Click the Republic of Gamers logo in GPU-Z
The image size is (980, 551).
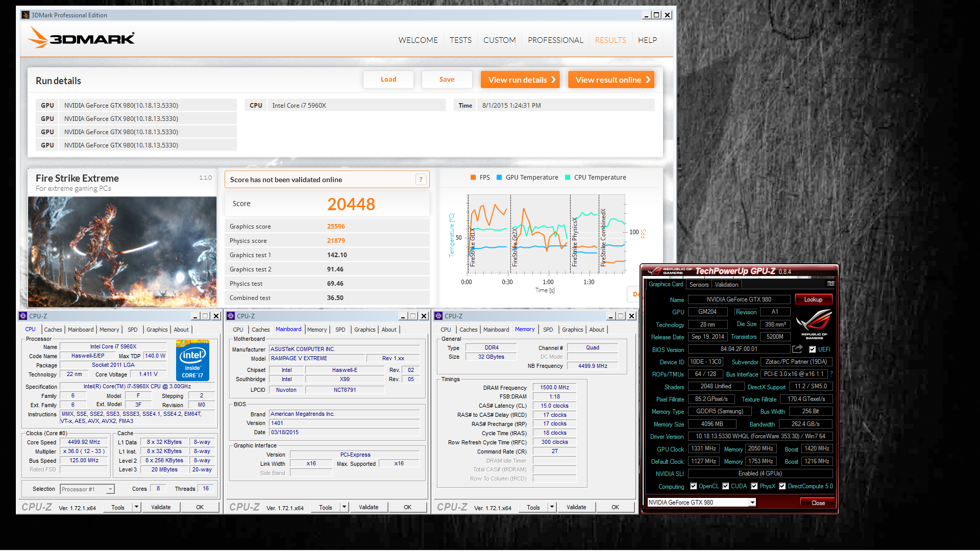[x=814, y=323]
